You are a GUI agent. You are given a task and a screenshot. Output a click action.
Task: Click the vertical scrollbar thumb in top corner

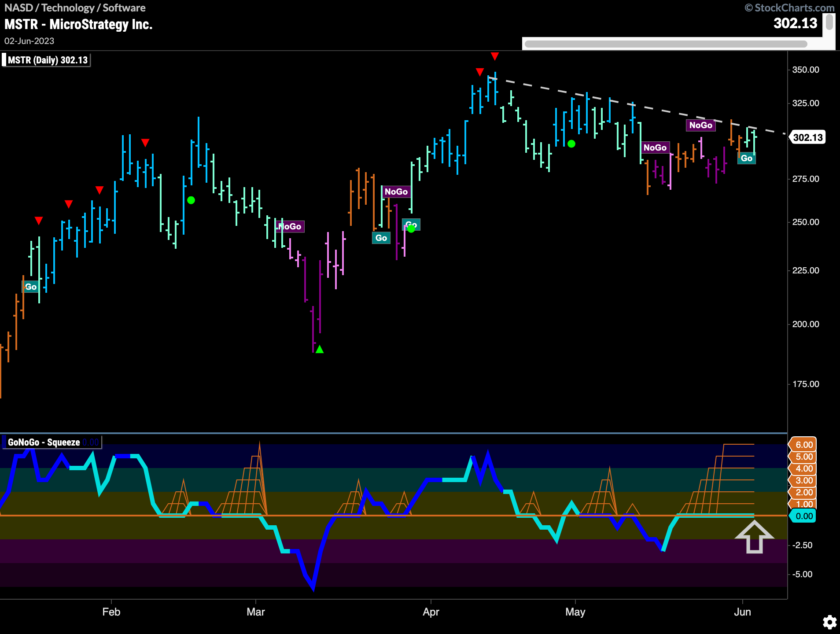tap(829, 22)
